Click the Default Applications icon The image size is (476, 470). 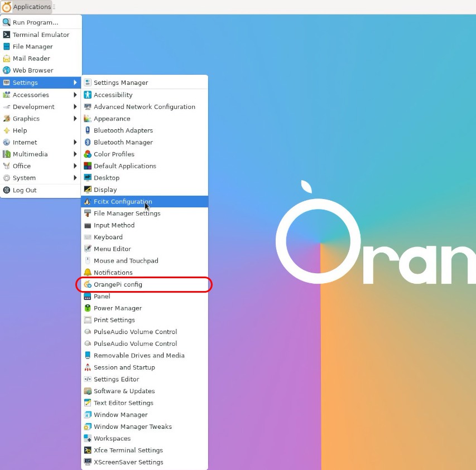pyautogui.click(x=88, y=166)
